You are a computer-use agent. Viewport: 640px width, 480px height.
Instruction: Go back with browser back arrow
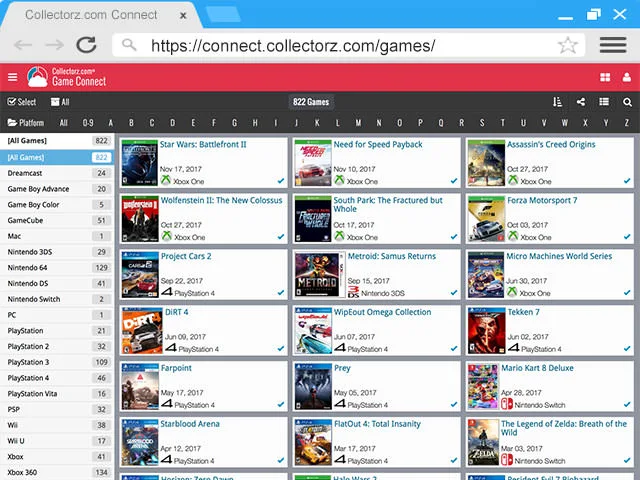(x=23, y=45)
